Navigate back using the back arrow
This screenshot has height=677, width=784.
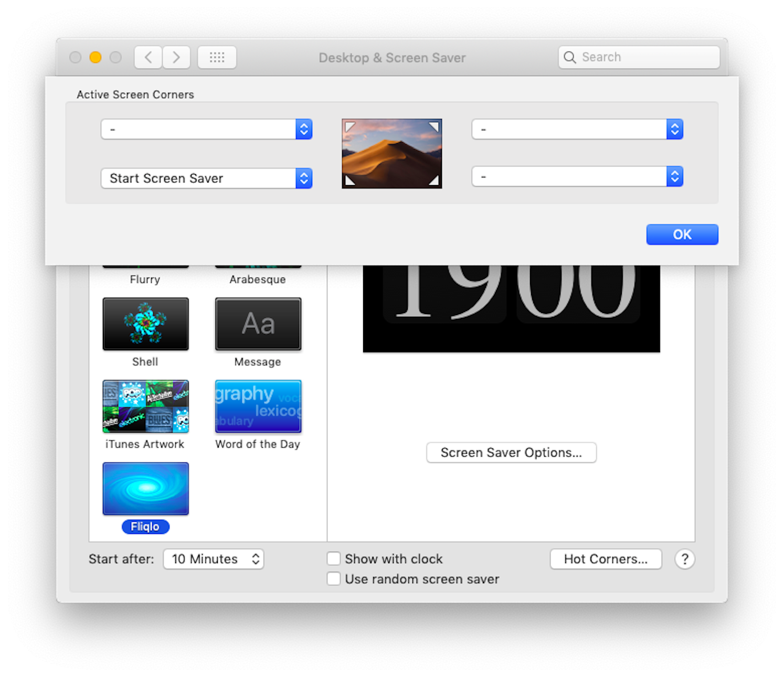(x=147, y=57)
